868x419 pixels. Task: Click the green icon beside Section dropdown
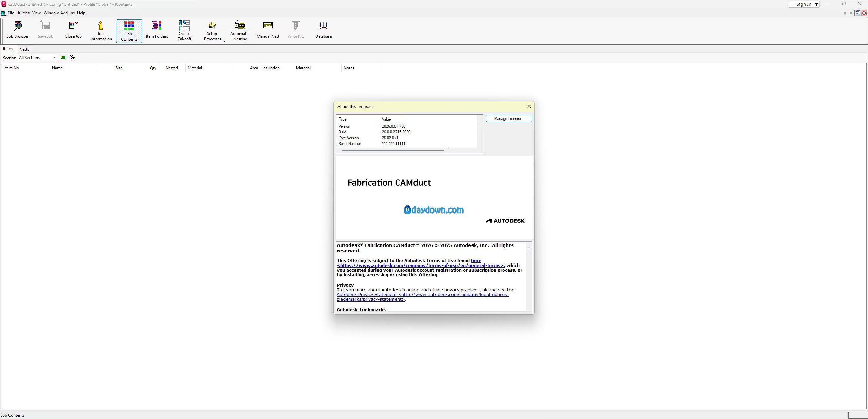tap(63, 58)
